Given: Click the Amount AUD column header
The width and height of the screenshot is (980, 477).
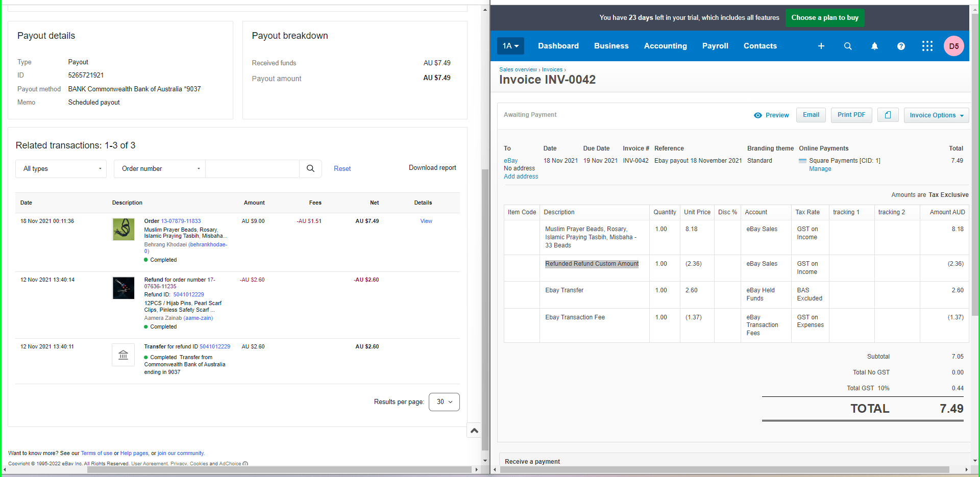Looking at the screenshot, I should point(947,212).
